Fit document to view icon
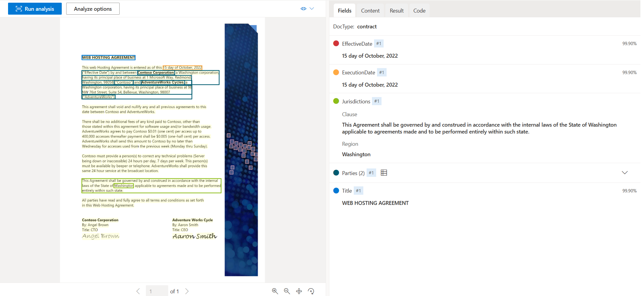 (x=299, y=291)
